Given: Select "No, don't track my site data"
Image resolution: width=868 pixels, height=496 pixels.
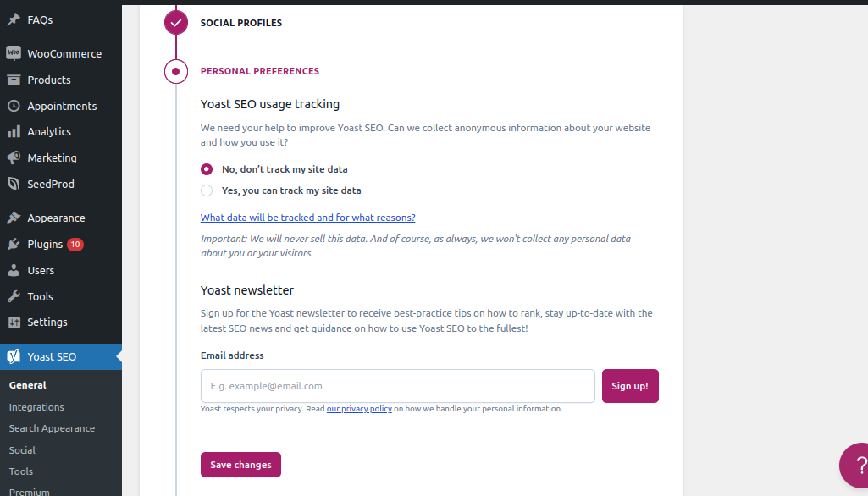Looking at the screenshot, I should pos(207,169).
